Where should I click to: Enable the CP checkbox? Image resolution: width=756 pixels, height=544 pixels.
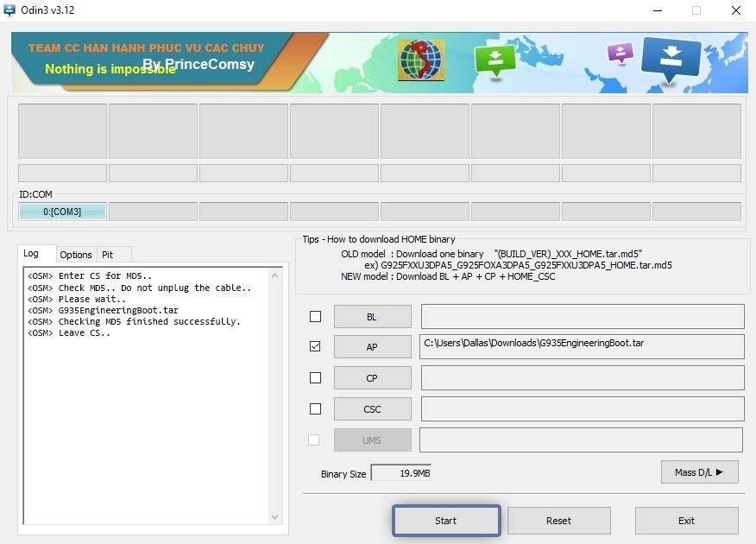[x=315, y=377]
